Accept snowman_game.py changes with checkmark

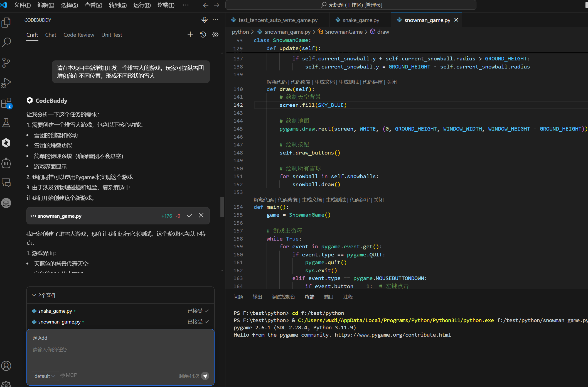pos(190,215)
